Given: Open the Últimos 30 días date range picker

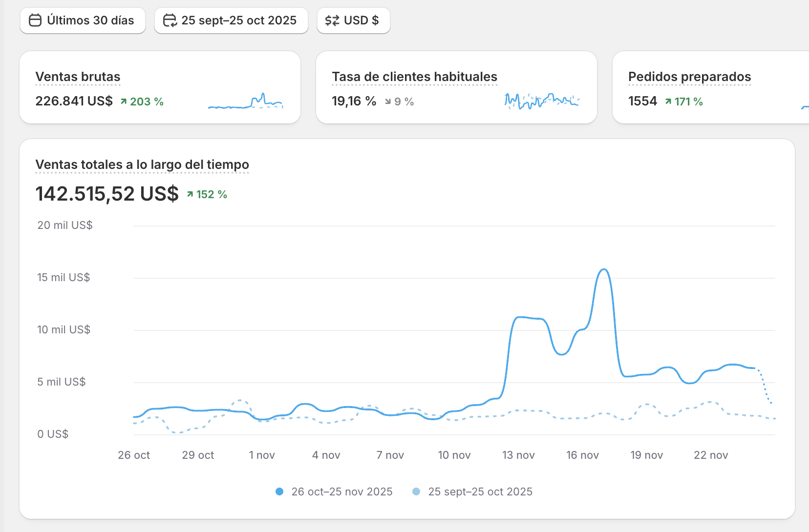Looking at the screenshot, I should click(x=83, y=20).
